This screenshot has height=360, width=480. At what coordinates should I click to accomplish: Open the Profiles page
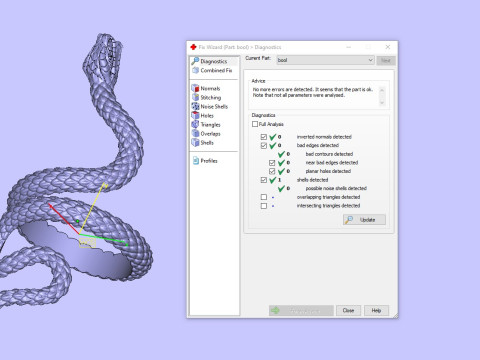[x=205, y=161]
